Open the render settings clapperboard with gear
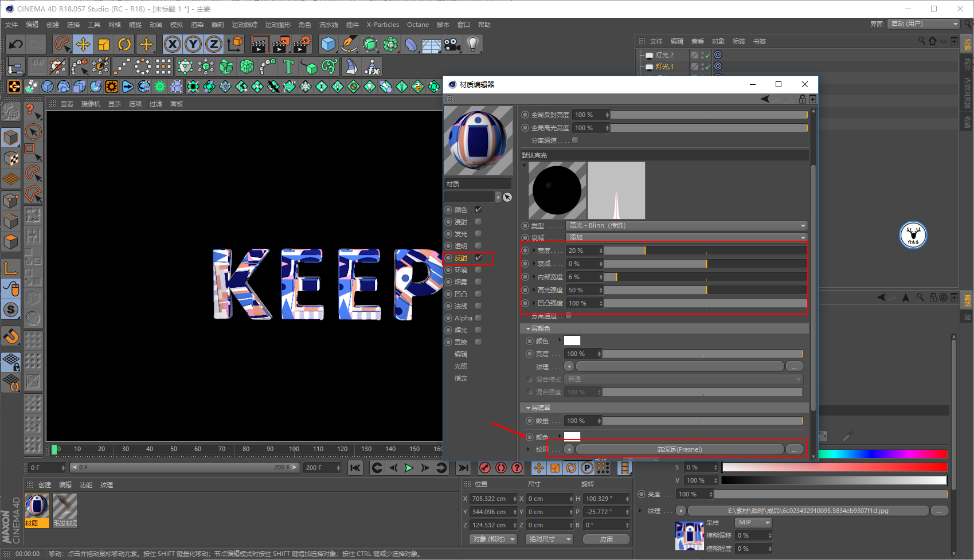Viewport: 974px width, 560px height. coord(302,44)
